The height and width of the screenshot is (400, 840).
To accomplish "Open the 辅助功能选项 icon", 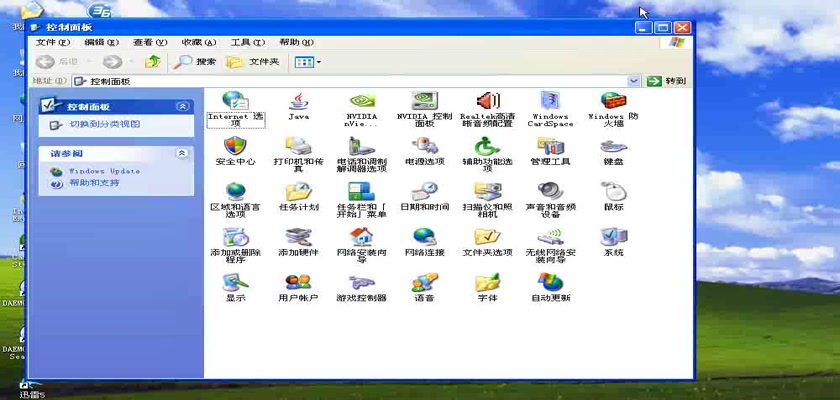I will [x=488, y=146].
